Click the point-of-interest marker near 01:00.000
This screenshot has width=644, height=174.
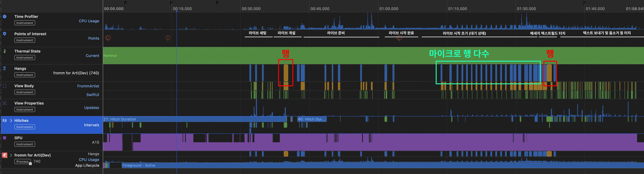click(399, 38)
